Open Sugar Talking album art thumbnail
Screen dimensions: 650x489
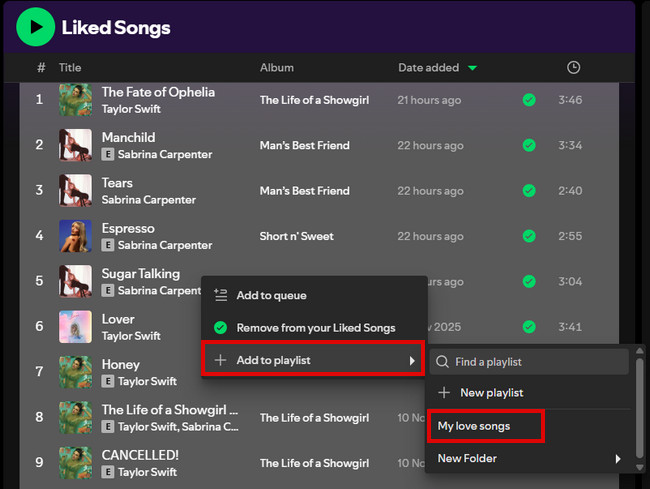coord(75,281)
